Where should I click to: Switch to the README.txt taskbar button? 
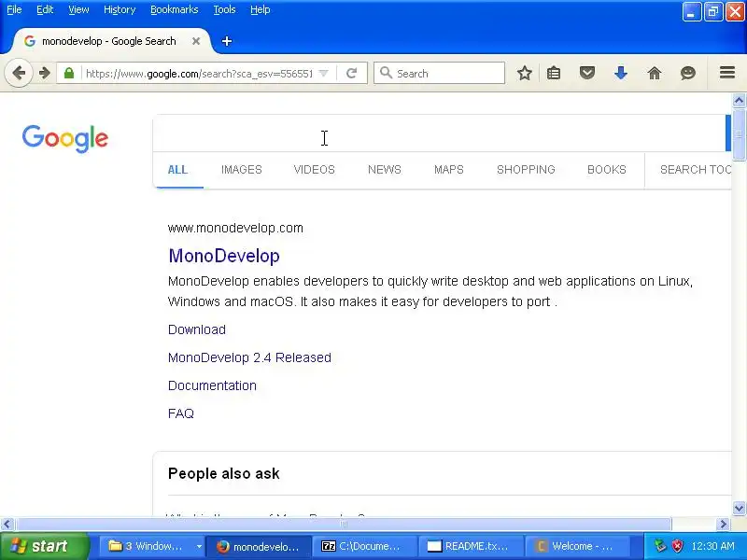click(472, 546)
